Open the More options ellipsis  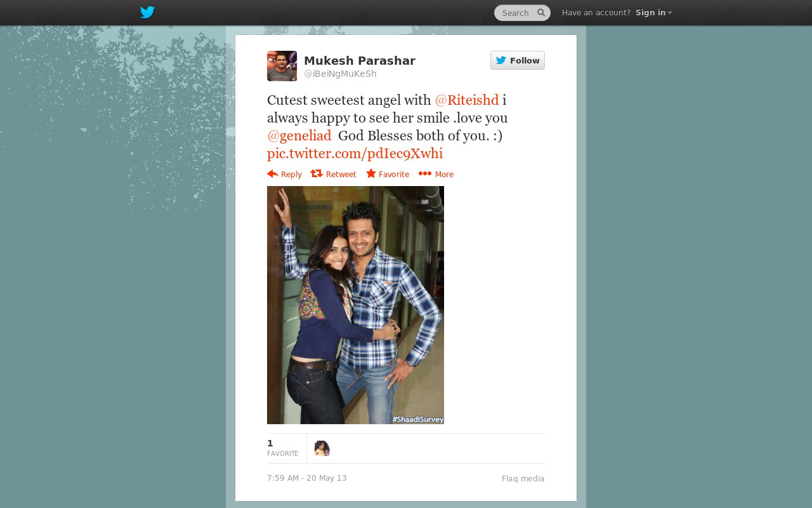click(425, 174)
